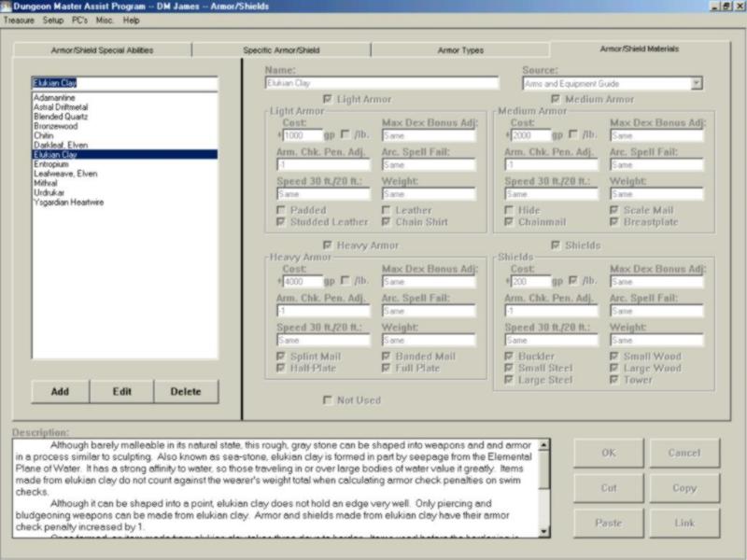Select Mithral in the materials list
This screenshot has height=560, width=747.
point(46,183)
